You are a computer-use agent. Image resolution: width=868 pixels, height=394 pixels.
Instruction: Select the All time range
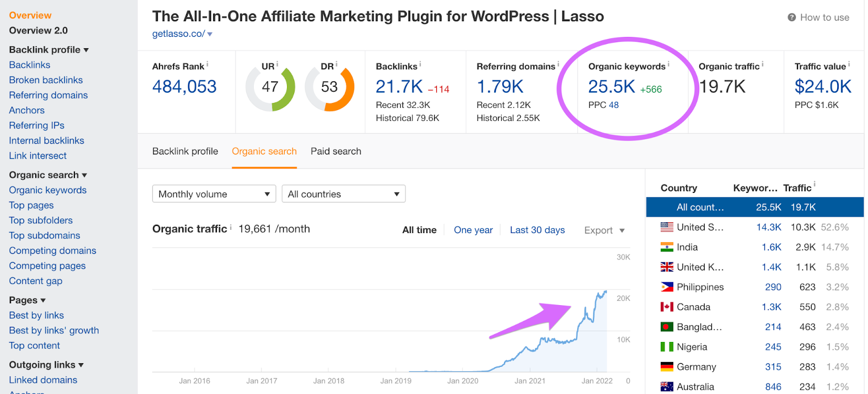pos(419,230)
